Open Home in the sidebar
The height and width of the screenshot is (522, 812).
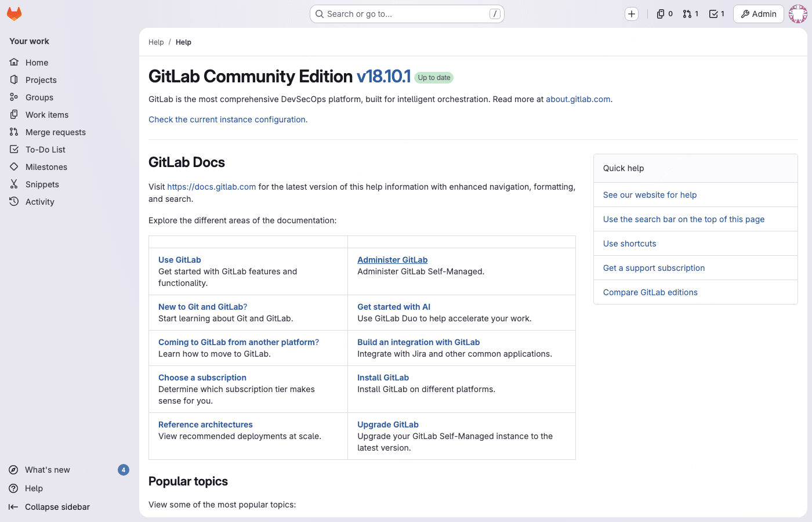pyautogui.click(x=36, y=62)
